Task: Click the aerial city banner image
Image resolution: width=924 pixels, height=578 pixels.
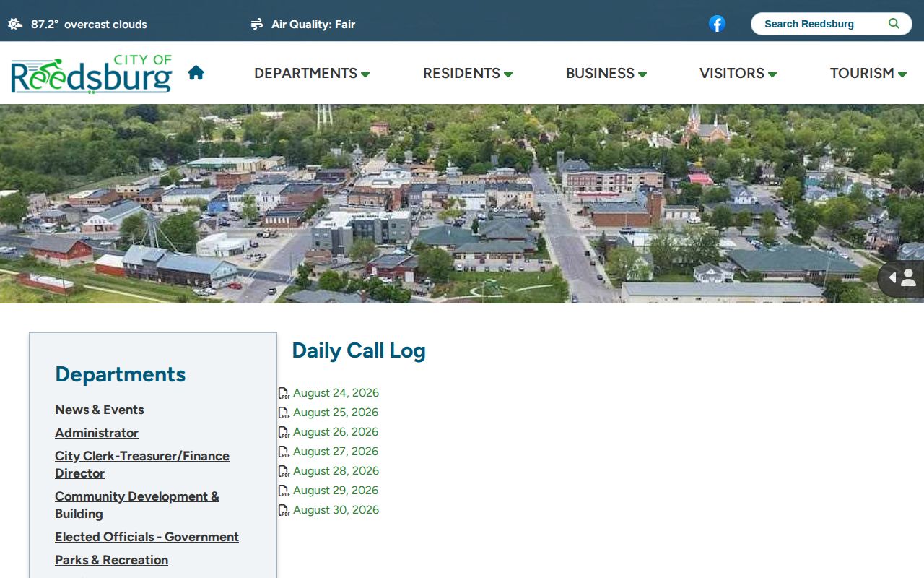Action: [x=462, y=204]
